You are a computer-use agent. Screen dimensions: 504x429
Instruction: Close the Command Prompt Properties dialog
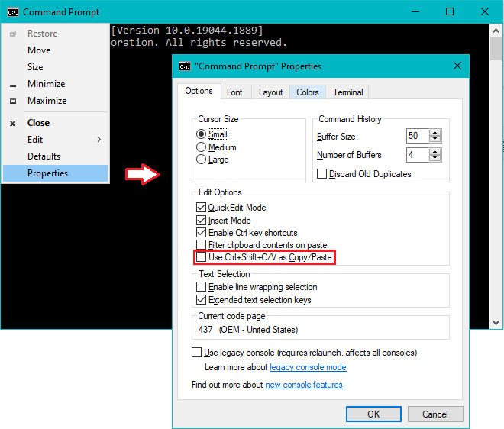457,66
